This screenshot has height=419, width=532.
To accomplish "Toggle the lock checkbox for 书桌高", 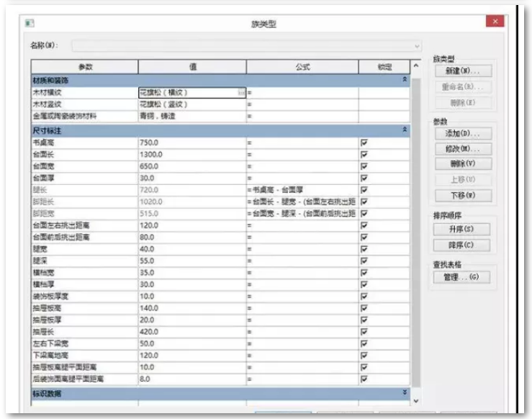I will [x=364, y=143].
